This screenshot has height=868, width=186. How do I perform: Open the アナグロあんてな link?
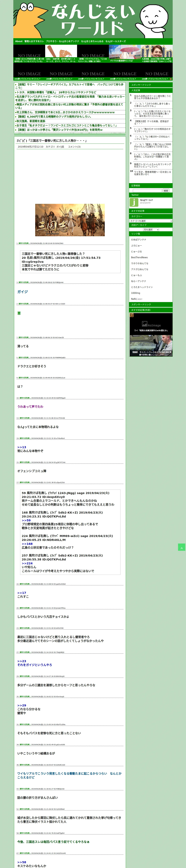(140, 269)
